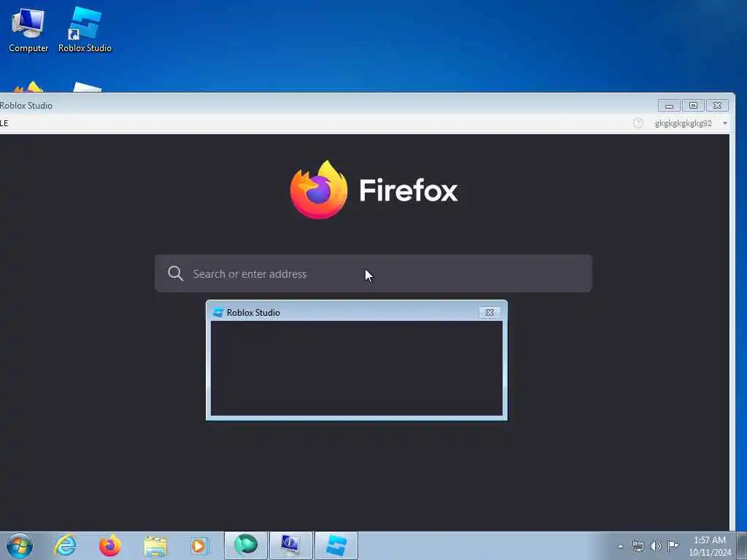The height and width of the screenshot is (560, 747).
Task: Show hidden system tray icons
Action: (620, 546)
